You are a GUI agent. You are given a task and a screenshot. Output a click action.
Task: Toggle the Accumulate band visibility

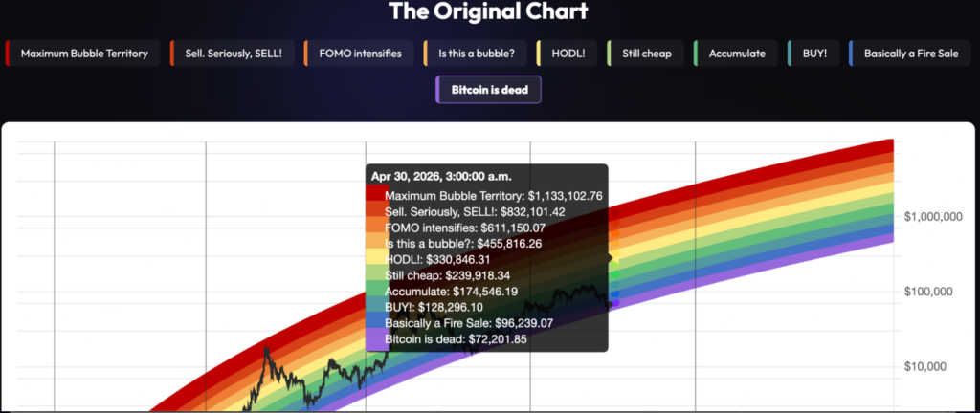737,54
